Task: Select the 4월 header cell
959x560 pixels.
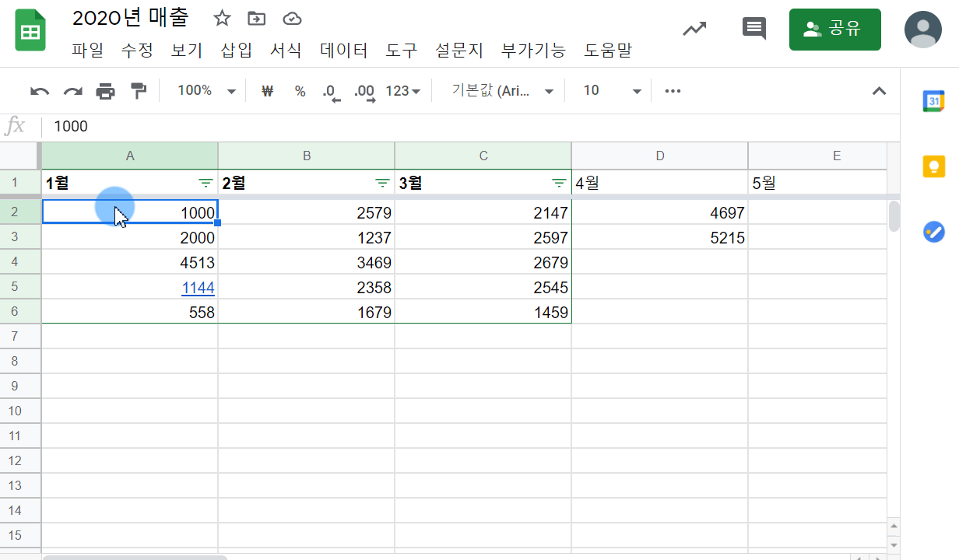Action: coord(660,184)
